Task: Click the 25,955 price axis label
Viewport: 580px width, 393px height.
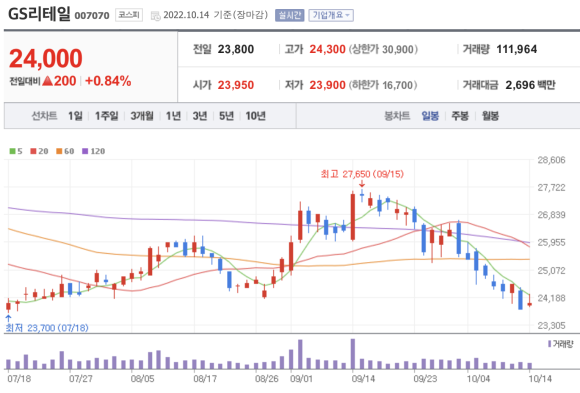Action: pos(551,242)
